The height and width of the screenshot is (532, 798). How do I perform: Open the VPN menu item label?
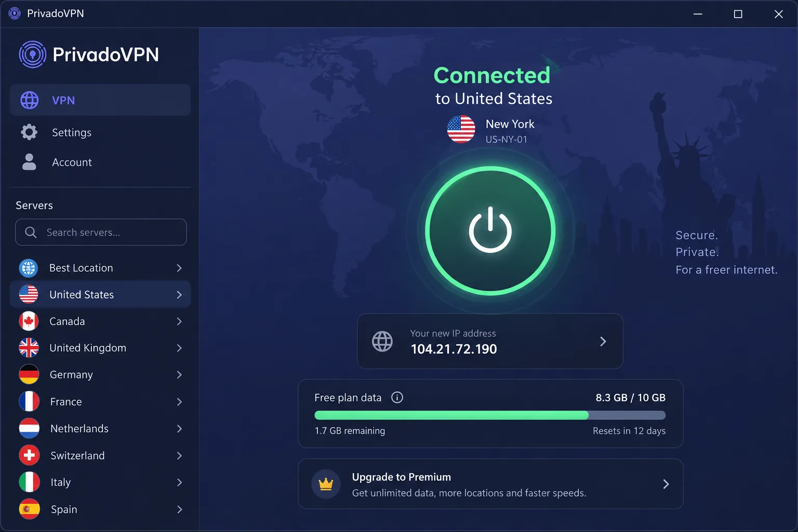(63, 100)
